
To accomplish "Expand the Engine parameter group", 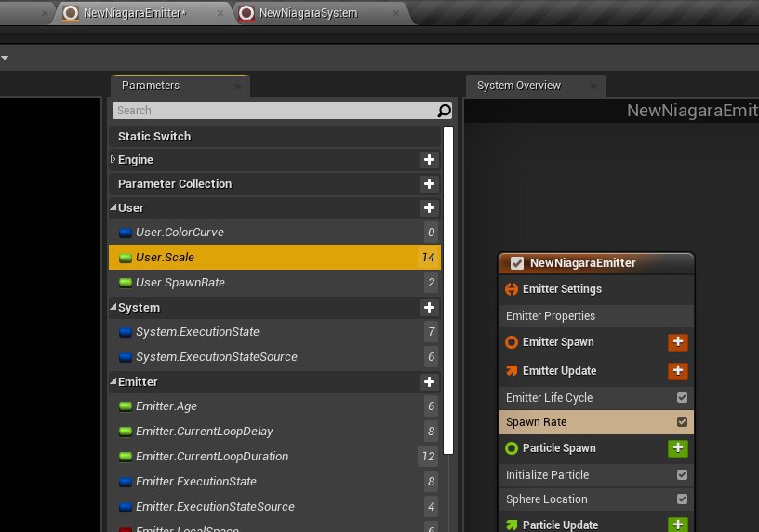I will click(x=113, y=159).
